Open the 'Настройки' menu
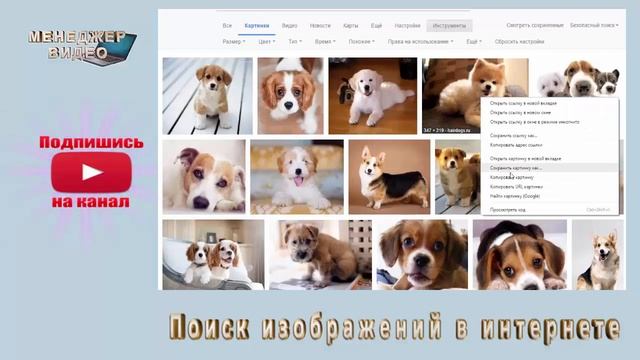 point(407,26)
